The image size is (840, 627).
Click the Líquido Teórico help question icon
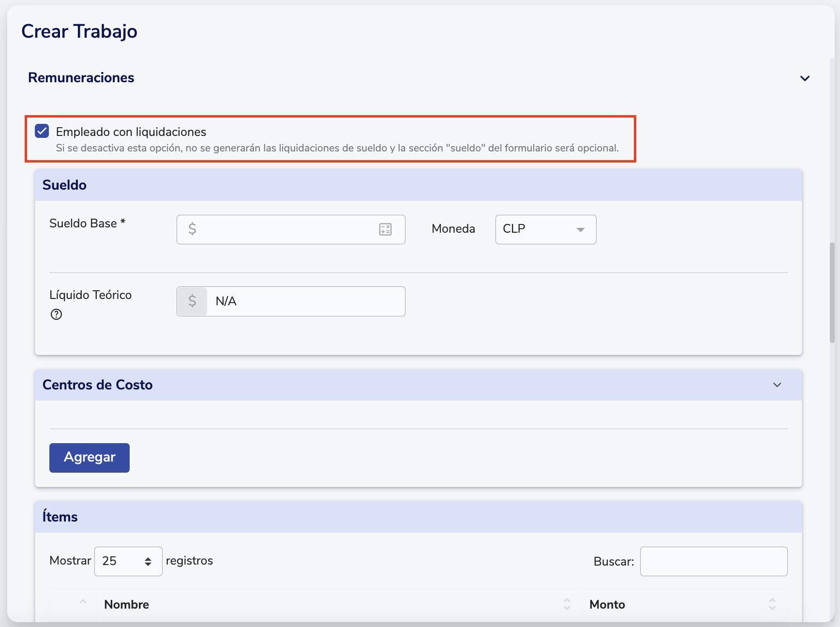click(x=56, y=314)
